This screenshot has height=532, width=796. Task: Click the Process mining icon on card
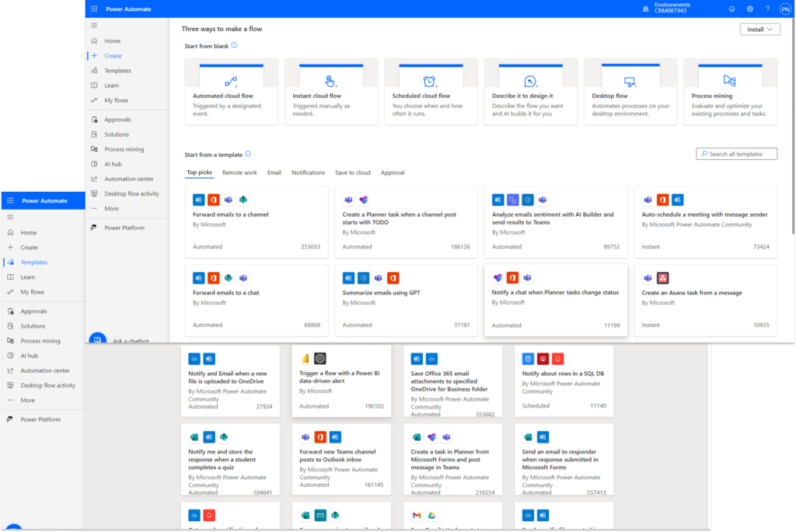(729, 80)
